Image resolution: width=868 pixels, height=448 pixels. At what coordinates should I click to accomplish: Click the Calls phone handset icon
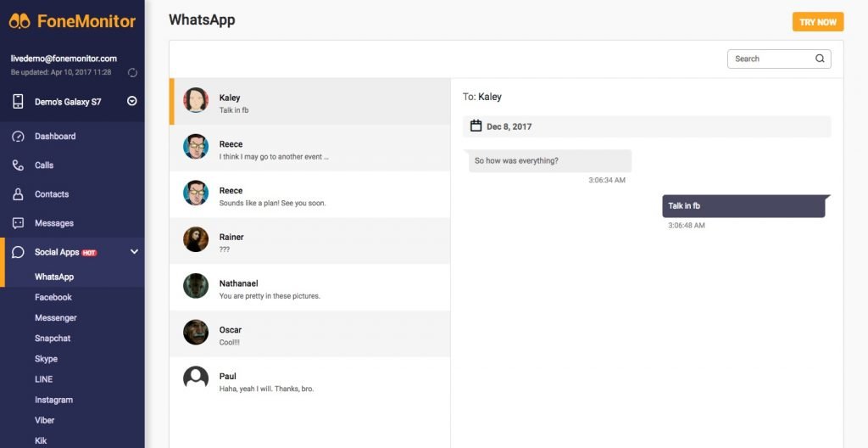point(19,165)
